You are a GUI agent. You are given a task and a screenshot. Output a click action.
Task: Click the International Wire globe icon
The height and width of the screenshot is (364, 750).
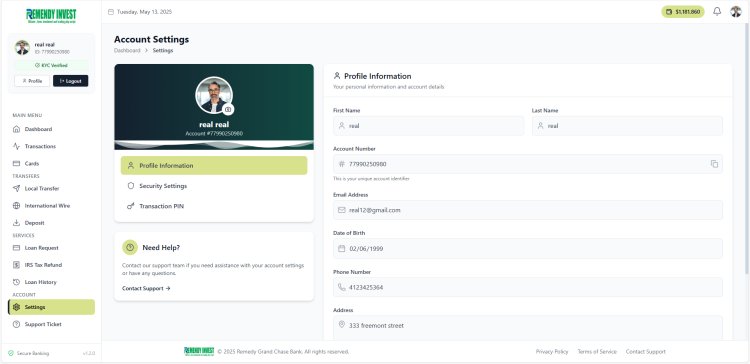[16, 206]
